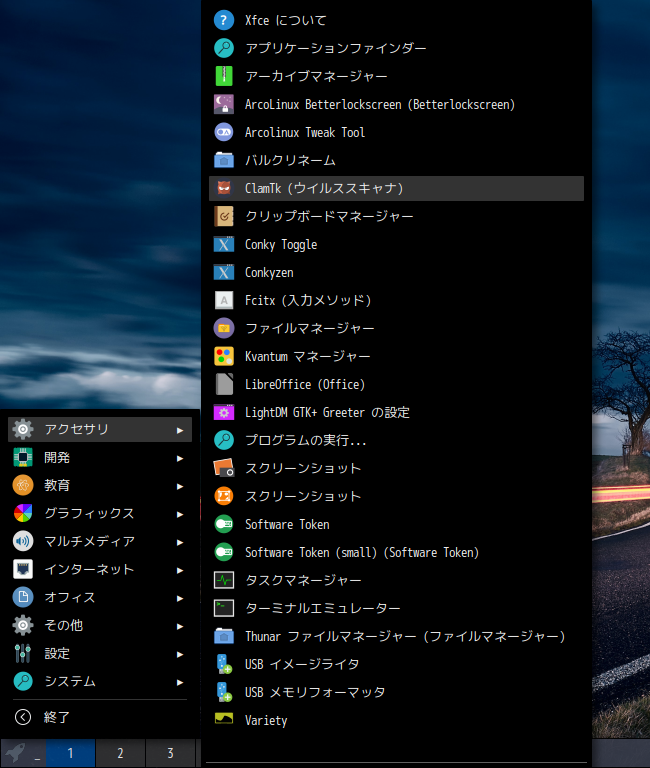This screenshot has width=650, height=768.
Task: Click the Thunar ファイルマネージャー folder icon
Action: 224,636
